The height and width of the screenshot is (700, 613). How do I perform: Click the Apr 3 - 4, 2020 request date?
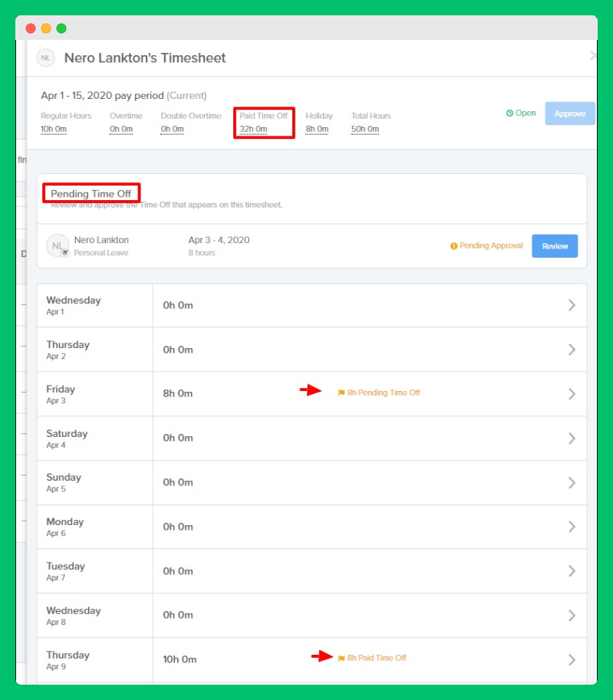(219, 240)
